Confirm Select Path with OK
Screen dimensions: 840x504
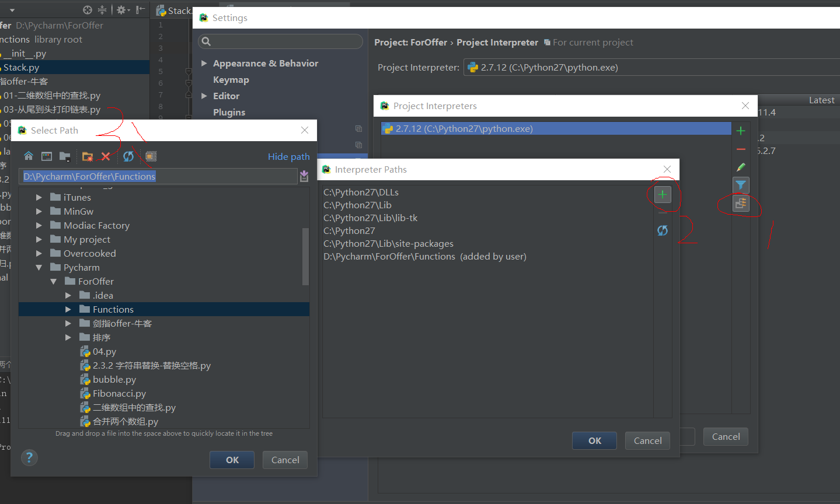point(232,460)
